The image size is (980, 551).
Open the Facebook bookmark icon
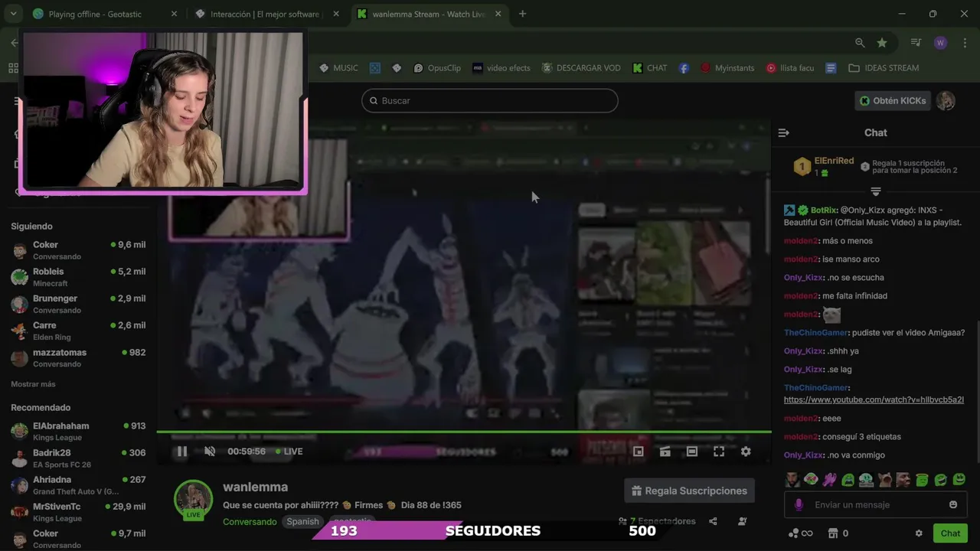click(x=684, y=67)
